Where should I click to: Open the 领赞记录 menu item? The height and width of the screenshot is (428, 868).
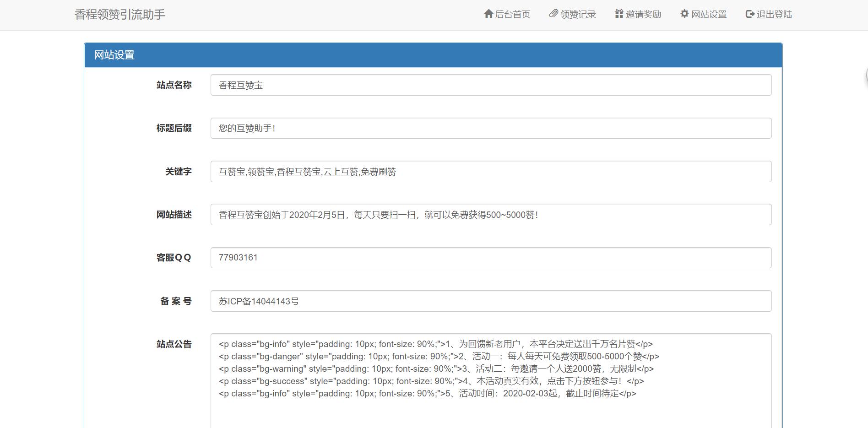tap(576, 14)
